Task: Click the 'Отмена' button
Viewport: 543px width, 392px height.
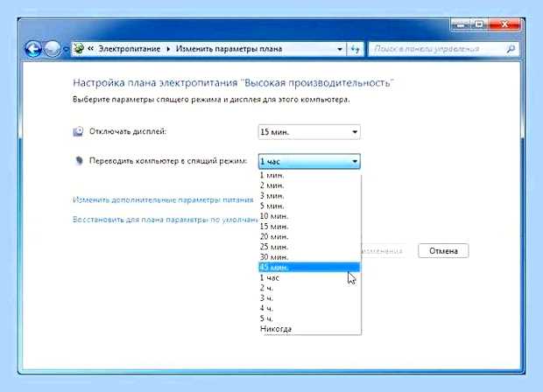Action: tap(443, 251)
